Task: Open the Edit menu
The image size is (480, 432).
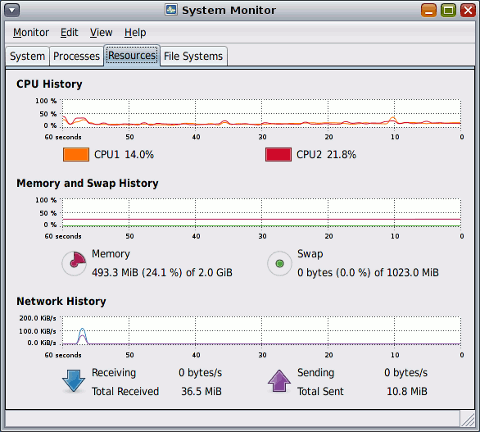Action: pyautogui.click(x=69, y=32)
